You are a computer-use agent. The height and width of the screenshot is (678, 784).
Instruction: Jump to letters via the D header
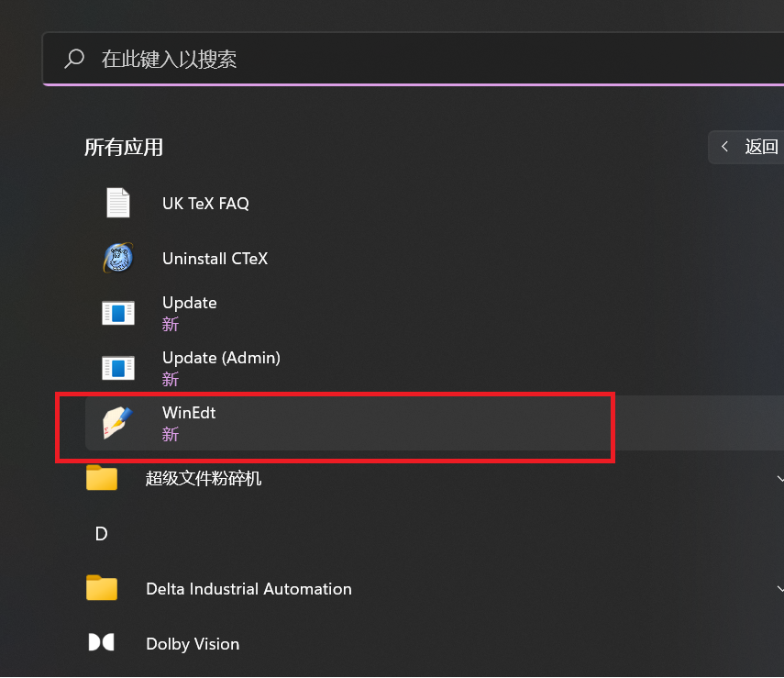pos(102,533)
